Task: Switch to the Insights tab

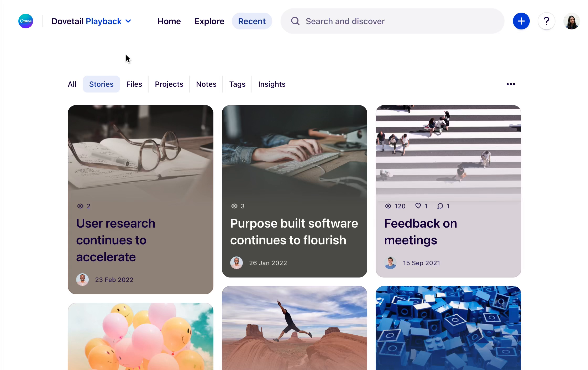Action: pyautogui.click(x=272, y=84)
